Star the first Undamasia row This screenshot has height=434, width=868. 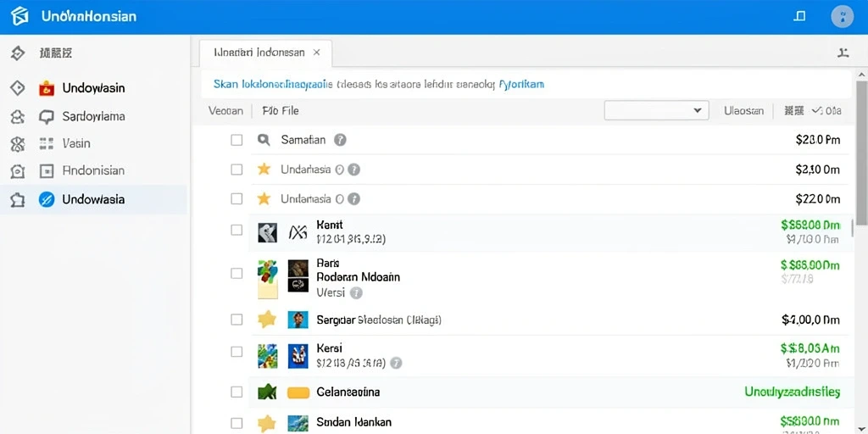tap(264, 170)
